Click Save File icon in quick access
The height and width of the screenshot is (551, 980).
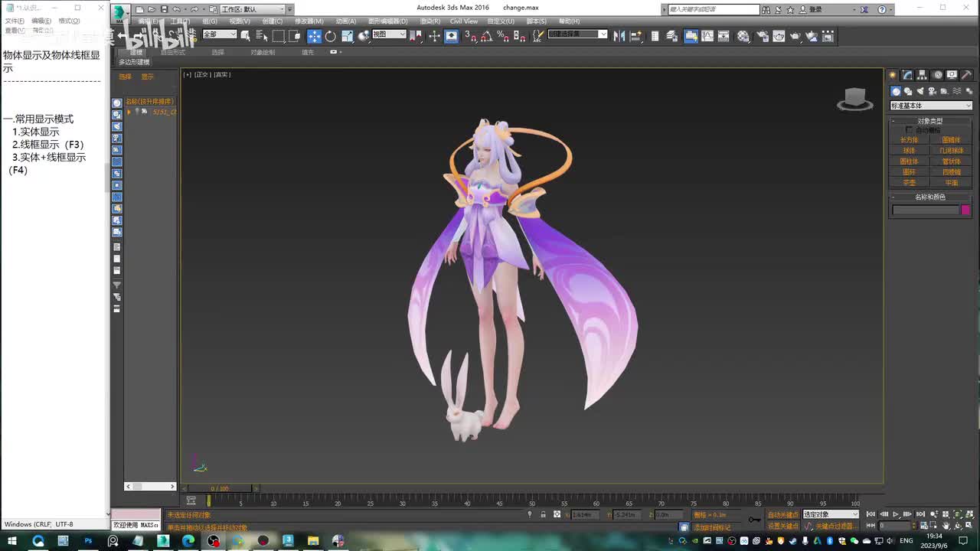click(x=164, y=9)
